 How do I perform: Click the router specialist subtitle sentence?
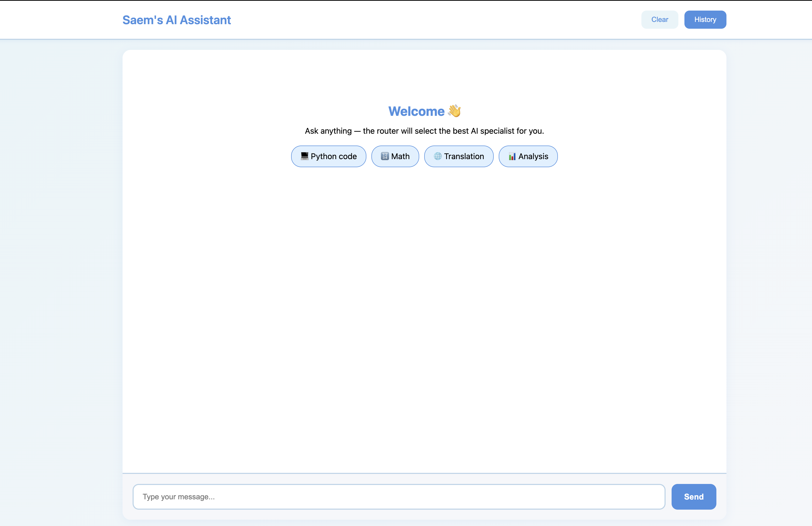[x=424, y=131]
